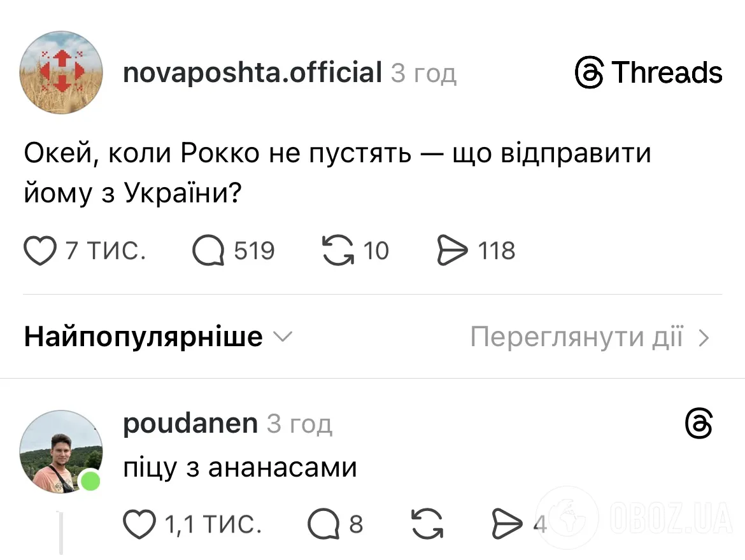Image resolution: width=745 pixels, height=560 pixels.
Task: Like the novaposhta.official post
Action: point(39,250)
